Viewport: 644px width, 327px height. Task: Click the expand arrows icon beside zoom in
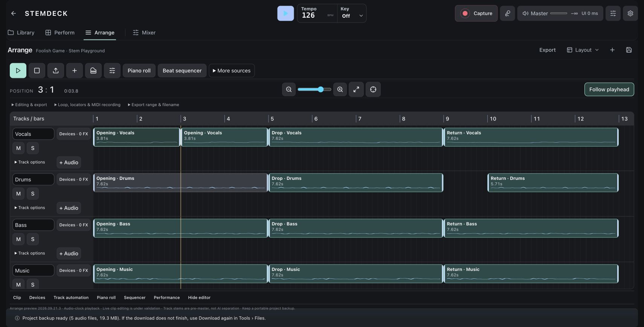(x=356, y=90)
